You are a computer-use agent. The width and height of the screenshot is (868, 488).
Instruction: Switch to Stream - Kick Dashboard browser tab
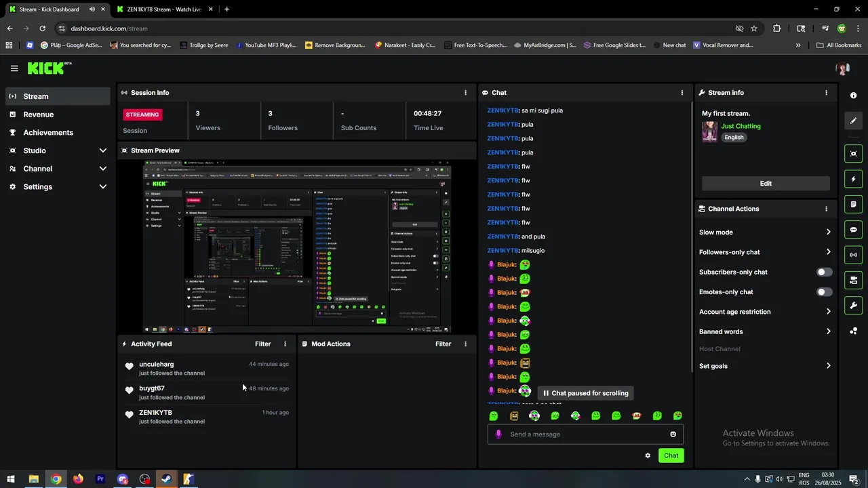56,9
